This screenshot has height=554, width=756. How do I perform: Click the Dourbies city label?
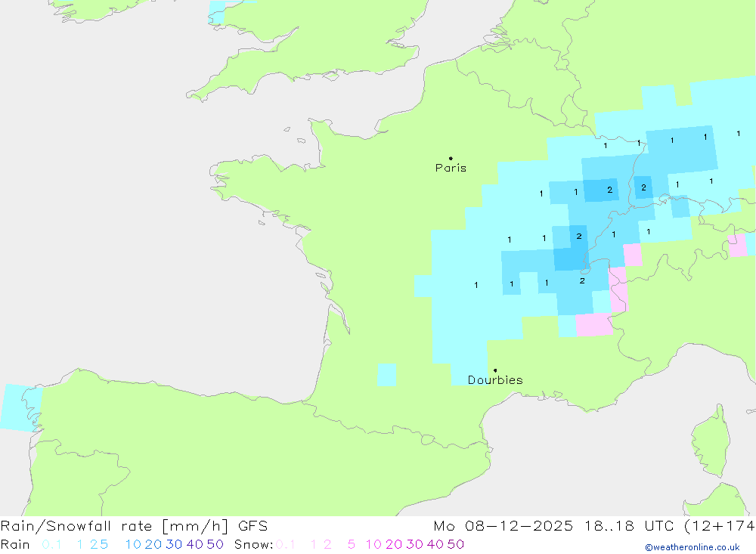[495, 380]
